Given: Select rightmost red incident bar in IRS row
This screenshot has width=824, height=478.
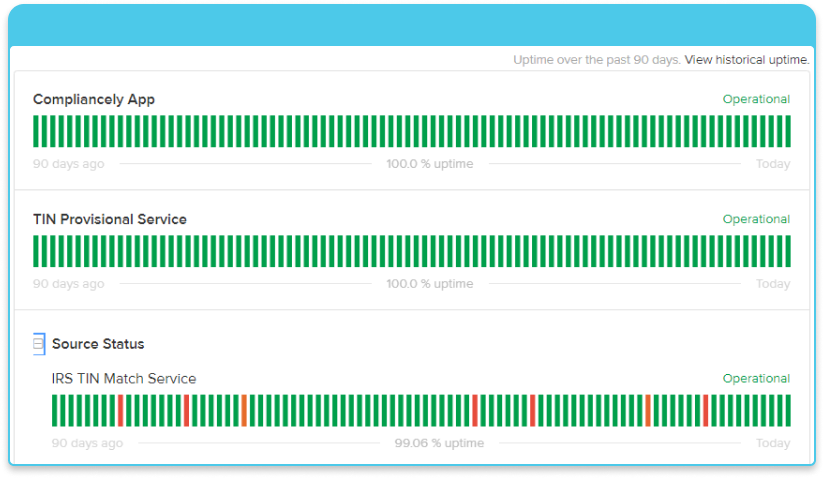Looking at the screenshot, I should coord(706,410).
